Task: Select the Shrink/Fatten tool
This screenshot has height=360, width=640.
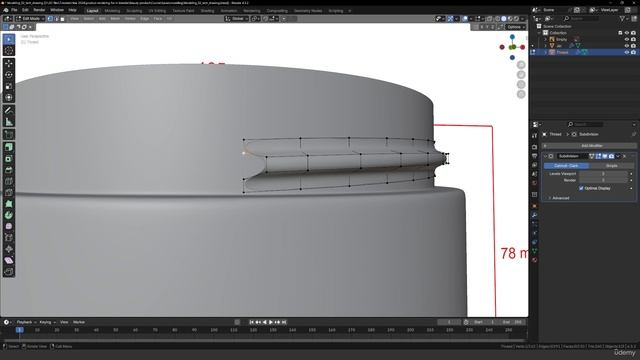Action: [x=9, y=249]
